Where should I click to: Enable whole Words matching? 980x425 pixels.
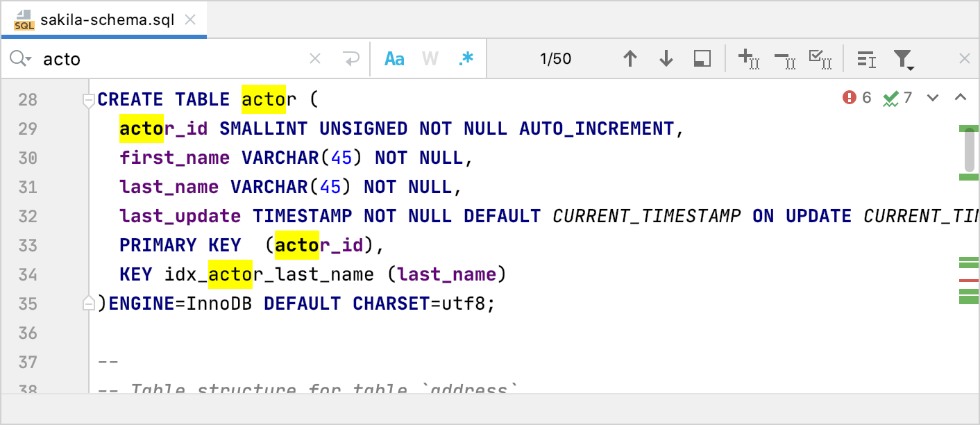coord(428,58)
